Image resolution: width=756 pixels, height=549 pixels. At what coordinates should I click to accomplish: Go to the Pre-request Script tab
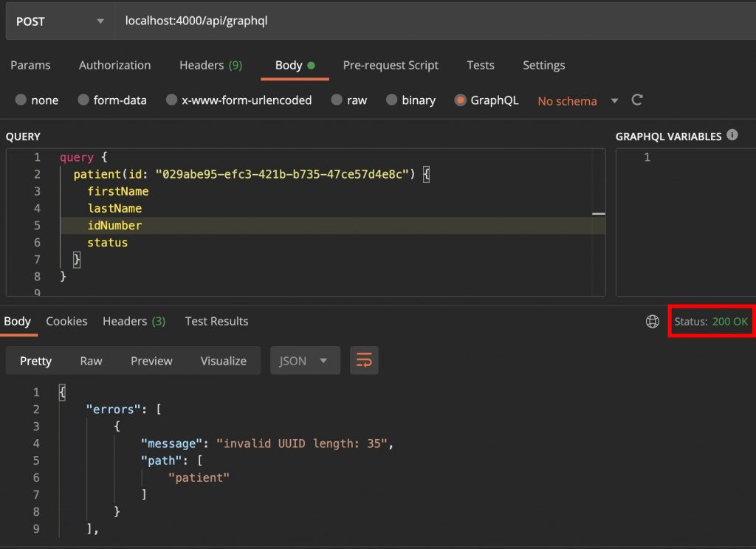pos(391,66)
